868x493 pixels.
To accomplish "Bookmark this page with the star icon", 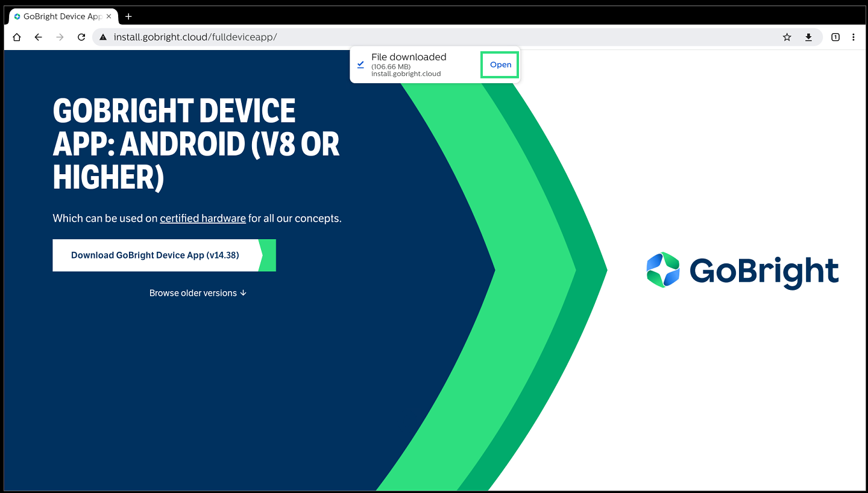I will [787, 37].
